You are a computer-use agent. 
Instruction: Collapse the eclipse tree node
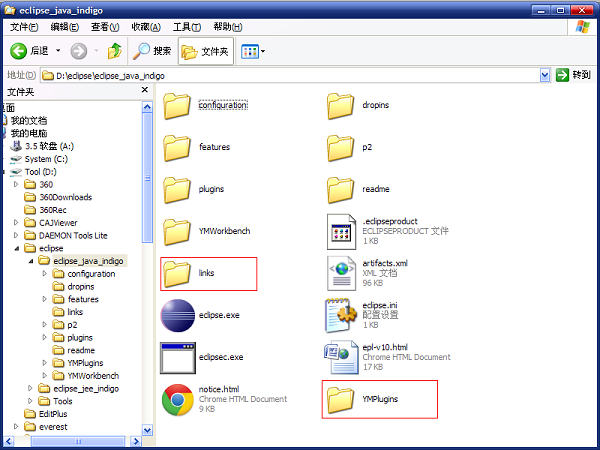16,248
